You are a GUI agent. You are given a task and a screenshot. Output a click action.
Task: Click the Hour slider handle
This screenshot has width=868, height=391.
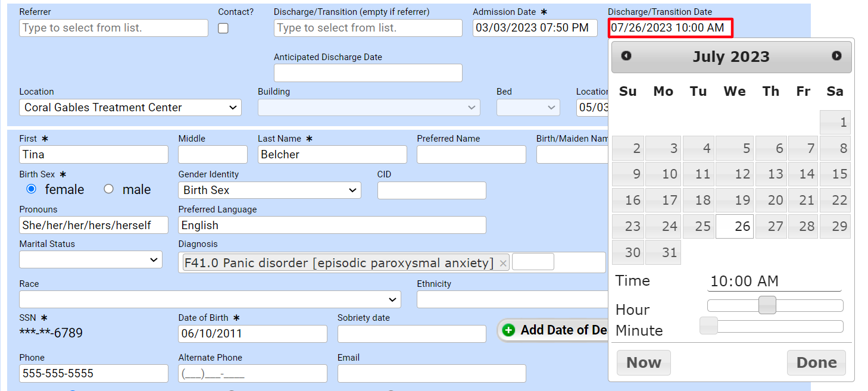coord(767,305)
